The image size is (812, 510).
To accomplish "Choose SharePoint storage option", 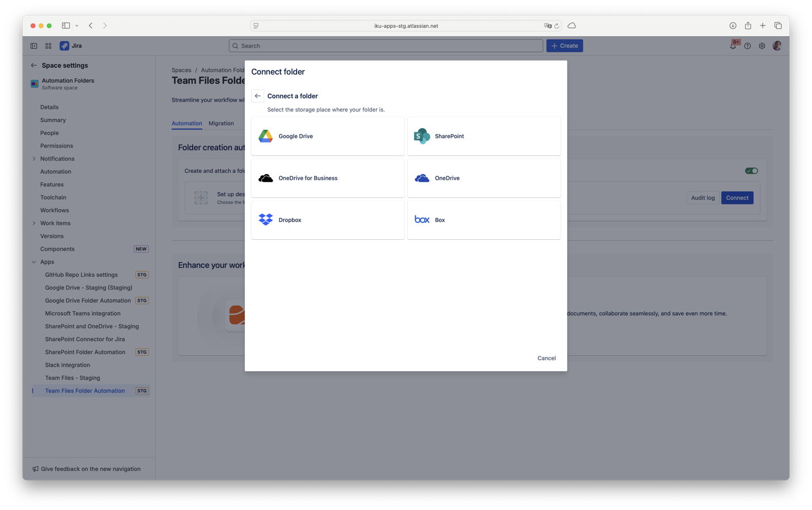I will (x=484, y=136).
